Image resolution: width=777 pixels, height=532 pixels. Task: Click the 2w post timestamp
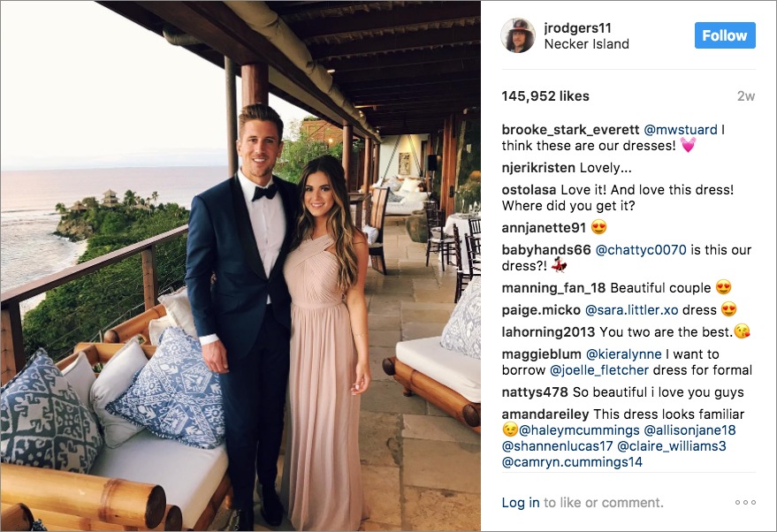tap(746, 96)
